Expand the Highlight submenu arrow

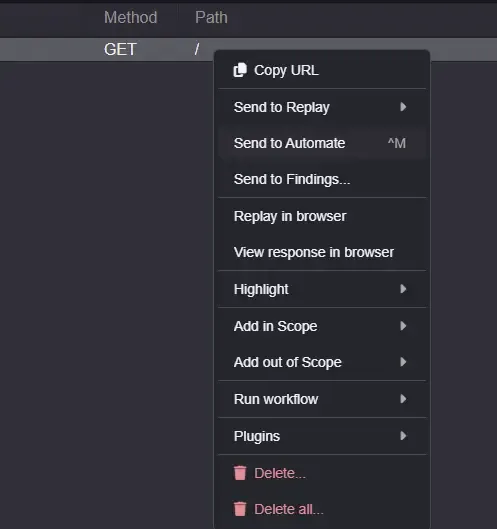click(403, 289)
